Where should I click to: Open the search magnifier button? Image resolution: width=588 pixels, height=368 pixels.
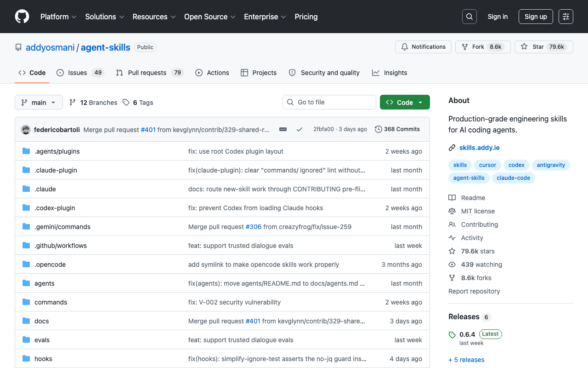pos(469,17)
